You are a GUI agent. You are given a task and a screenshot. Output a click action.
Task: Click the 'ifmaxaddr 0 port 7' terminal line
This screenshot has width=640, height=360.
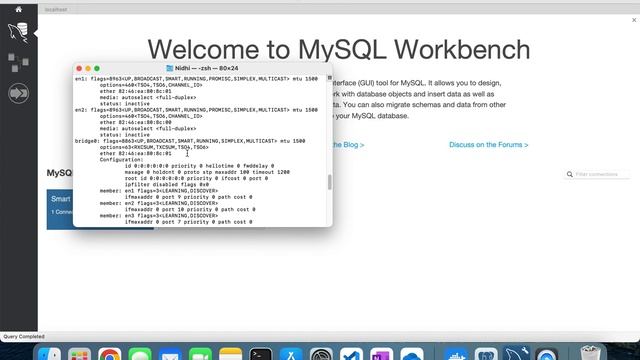coord(188,222)
